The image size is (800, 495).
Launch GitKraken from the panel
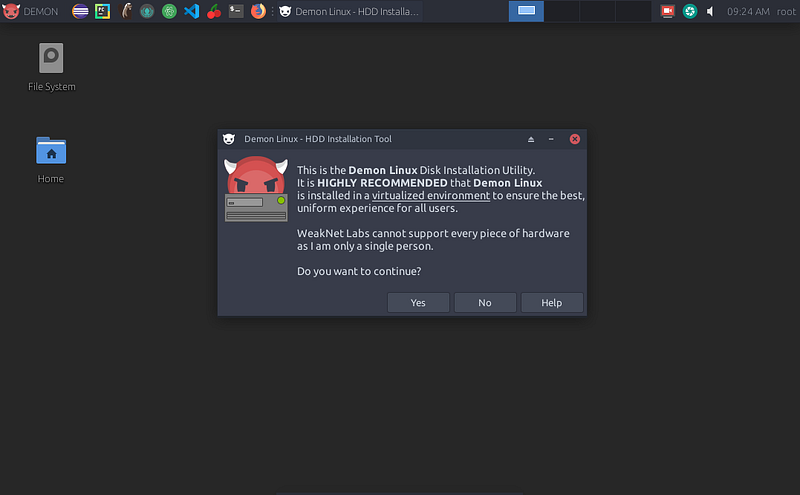(x=147, y=11)
